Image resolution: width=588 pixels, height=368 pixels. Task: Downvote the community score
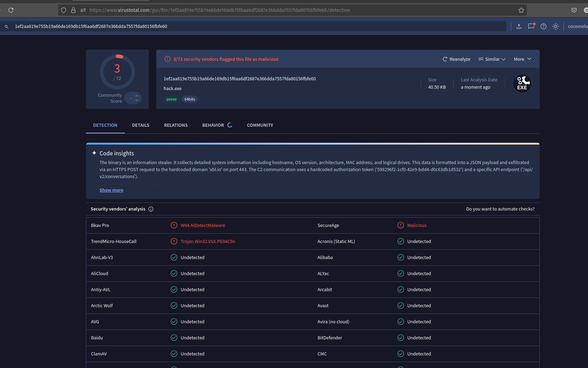[x=137, y=101]
